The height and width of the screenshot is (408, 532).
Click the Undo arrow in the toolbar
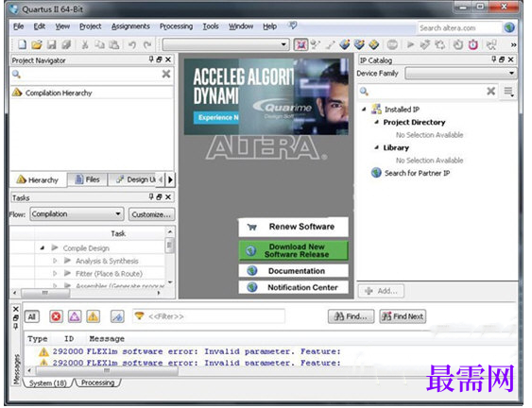132,44
